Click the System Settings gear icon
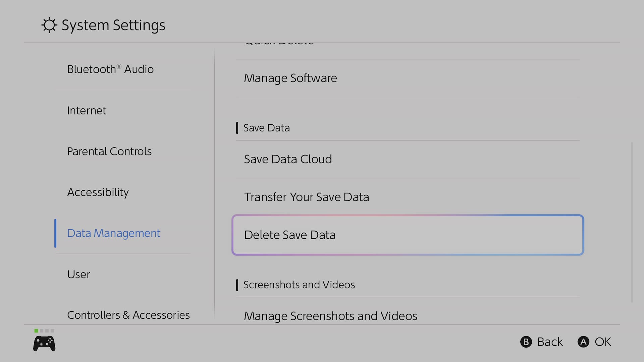This screenshot has width=644, height=362. point(49,25)
